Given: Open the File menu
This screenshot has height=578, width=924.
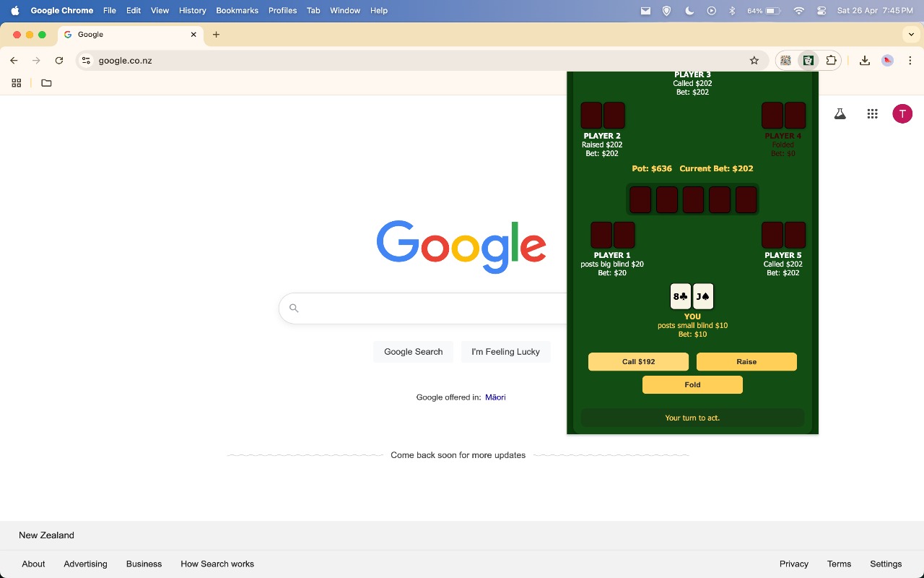Looking at the screenshot, I should (110, 11).
